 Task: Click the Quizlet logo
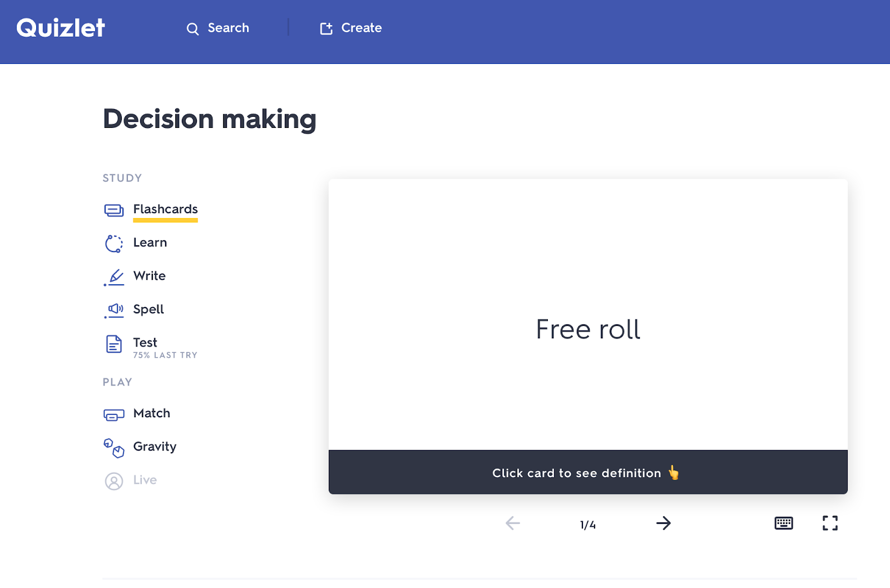61,28
